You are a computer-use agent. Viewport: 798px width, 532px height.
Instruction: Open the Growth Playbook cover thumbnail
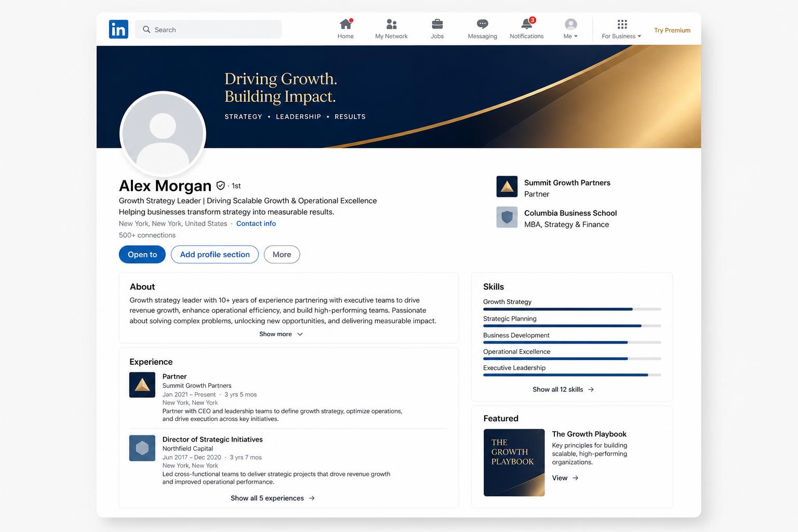coord(514,462)
